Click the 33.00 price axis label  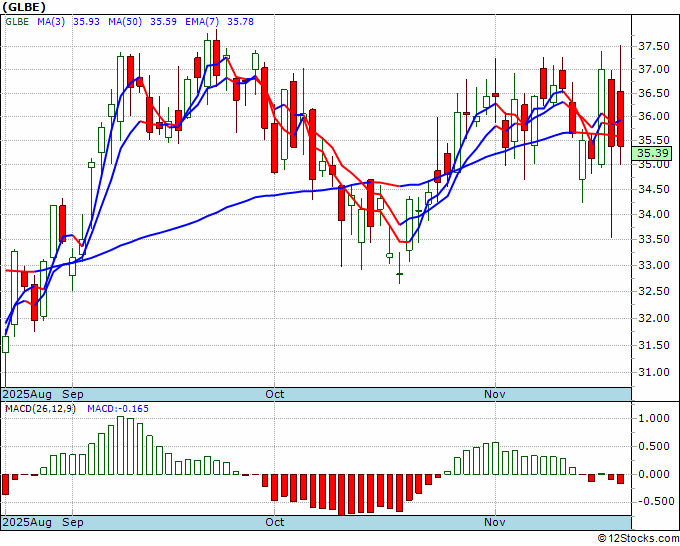(654, 265)
